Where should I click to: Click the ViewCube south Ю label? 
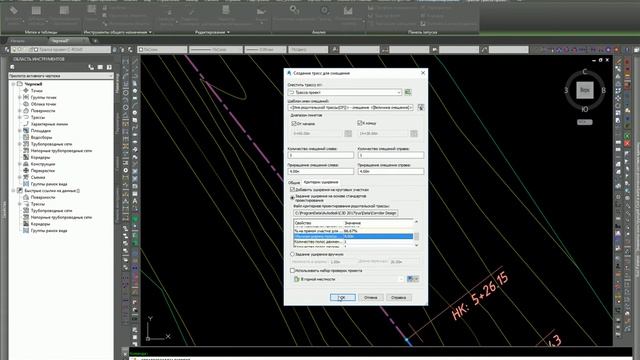coord(584,109)
